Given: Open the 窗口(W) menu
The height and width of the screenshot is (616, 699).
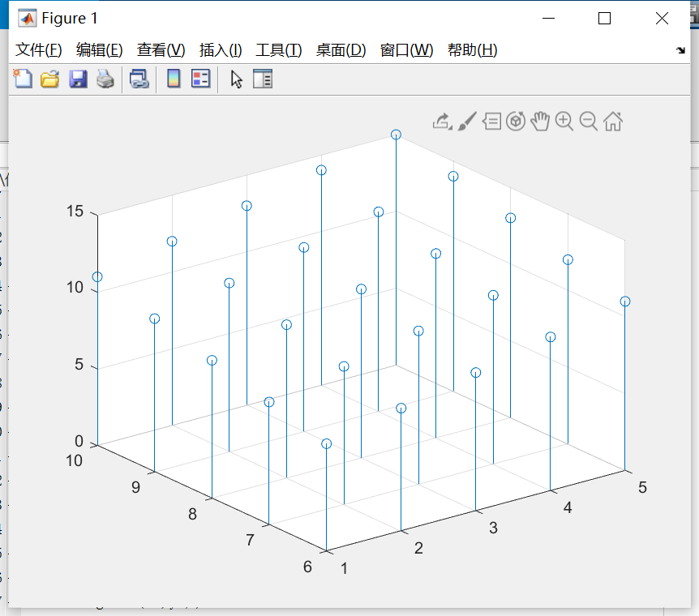Looking at the screenshot, I should (x=406, y=50).
